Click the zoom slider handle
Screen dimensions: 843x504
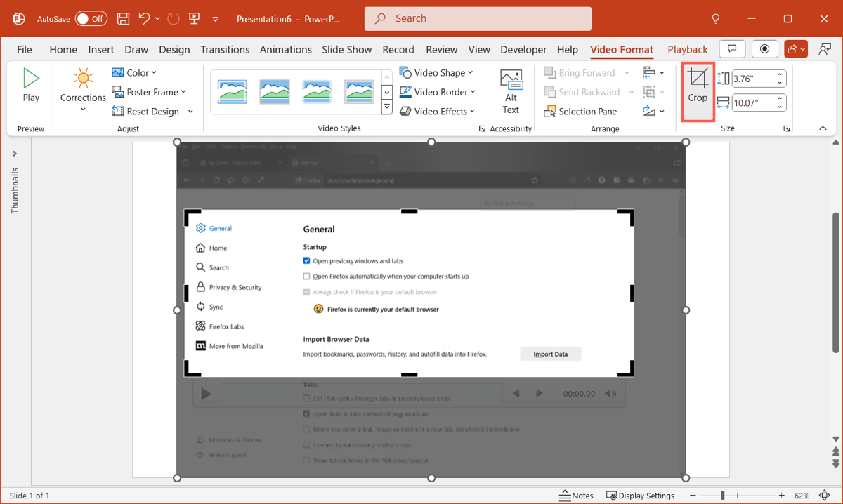click(723, 496)
